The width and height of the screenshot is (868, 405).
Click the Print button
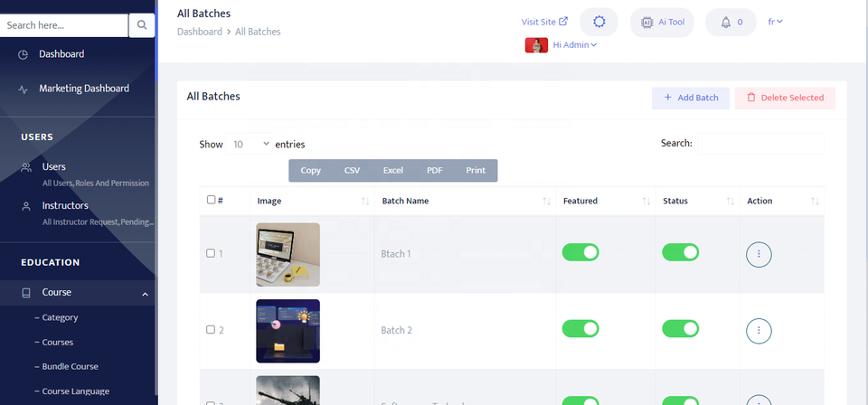476,171
